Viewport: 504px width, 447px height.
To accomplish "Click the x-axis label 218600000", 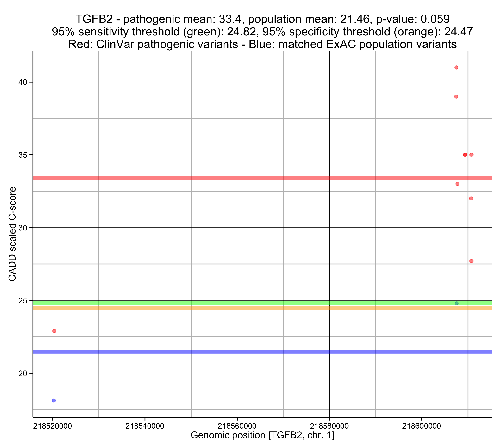I will 421,426.
